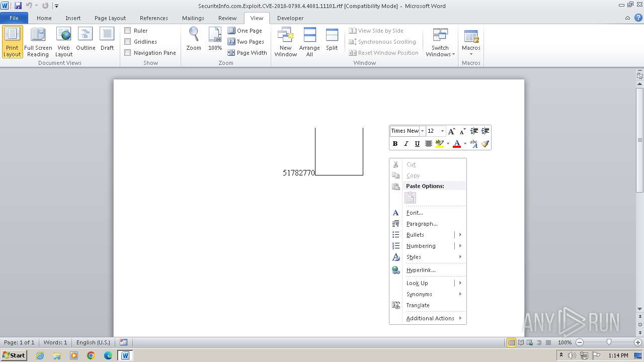The image size is (644, 362).
Task: Switch to Print Layout view
Action: 13,42
